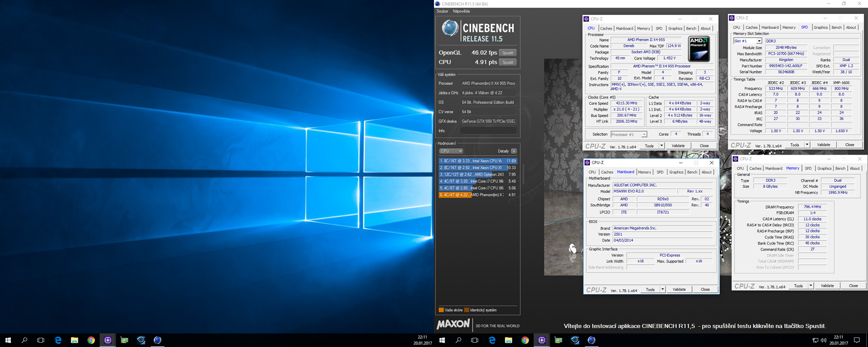Click the Cinebench icon in its title bar
868x347 pixels.
coord(438,4)
